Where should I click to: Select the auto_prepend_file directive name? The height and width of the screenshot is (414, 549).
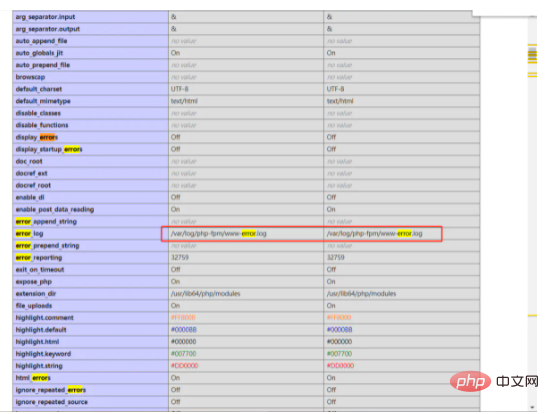tap(43, 65)
